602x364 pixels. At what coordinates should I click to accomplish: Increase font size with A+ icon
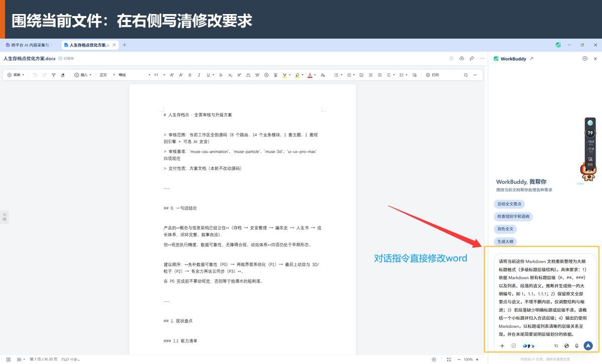coord(172,75)
